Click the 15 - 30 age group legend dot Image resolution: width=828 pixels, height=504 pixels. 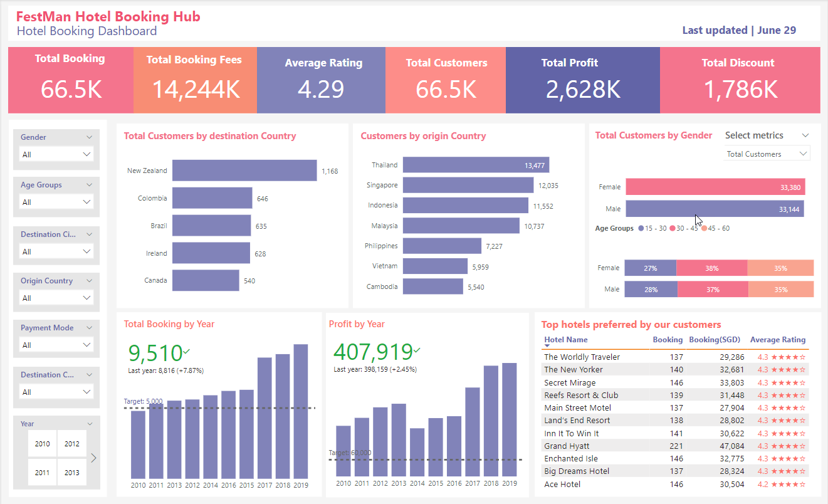click(641, 229)
